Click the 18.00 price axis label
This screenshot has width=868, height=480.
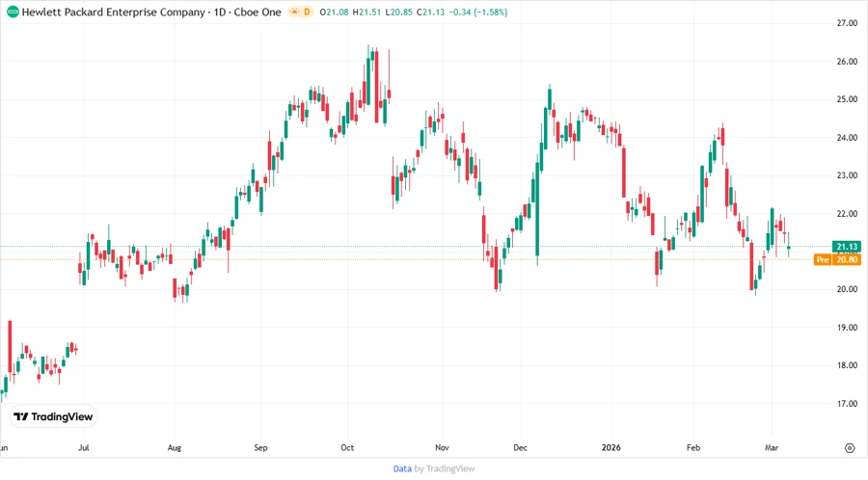pos(847,365)
